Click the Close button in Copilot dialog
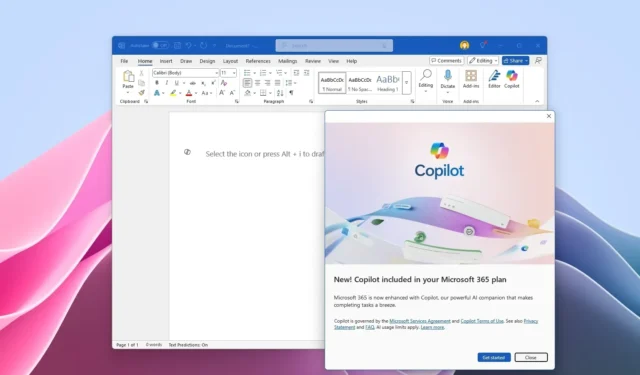This screenshot has height=375, width=640. (531, 357)
